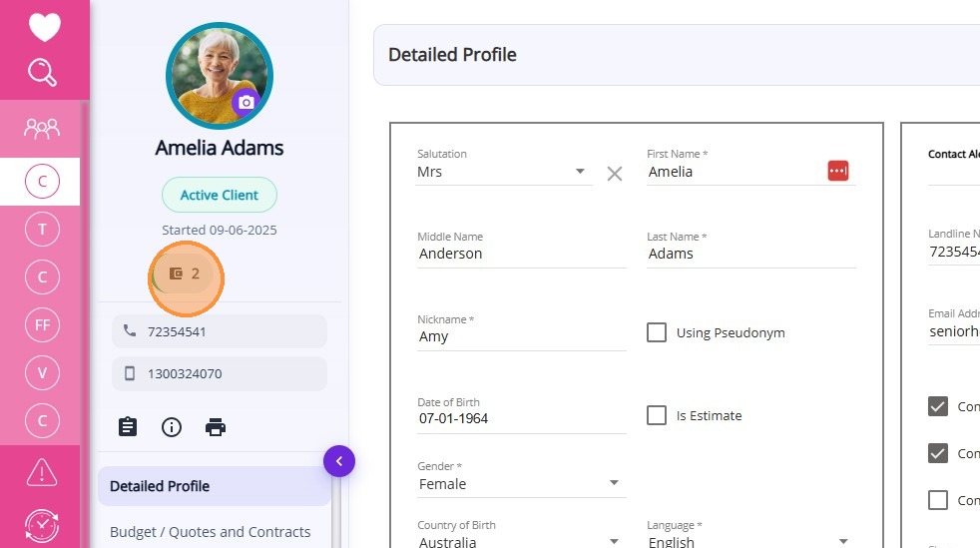Click the heart logo icon
The height and width of the screenshot is (548, 980).
pos(44,27)
